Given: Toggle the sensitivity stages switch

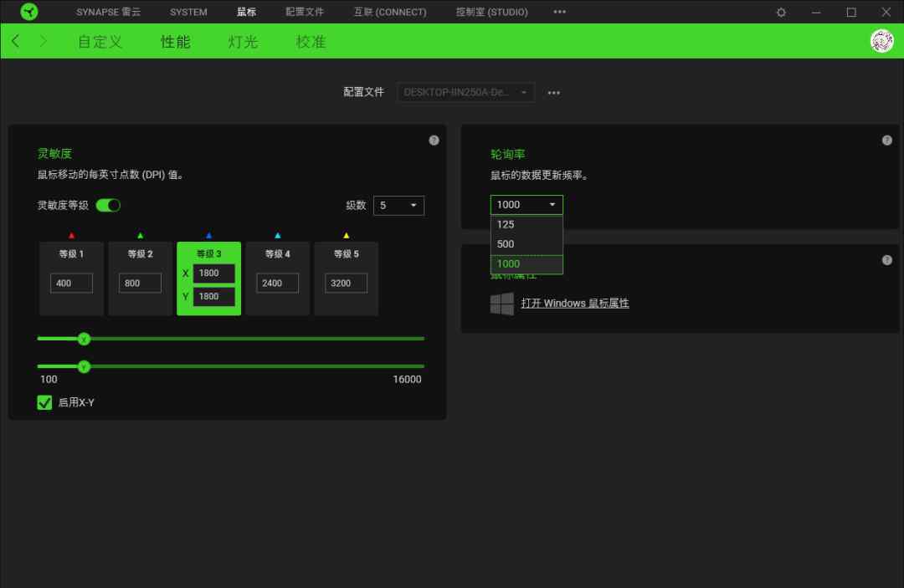Looking at the screenshot, I should [108, 205].
